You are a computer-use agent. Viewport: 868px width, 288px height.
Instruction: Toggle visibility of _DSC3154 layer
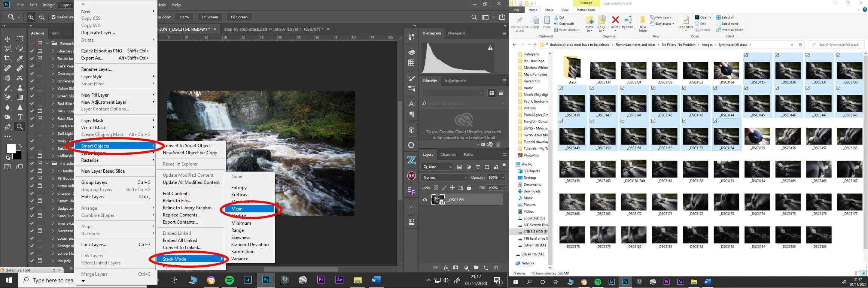point(425,200)
